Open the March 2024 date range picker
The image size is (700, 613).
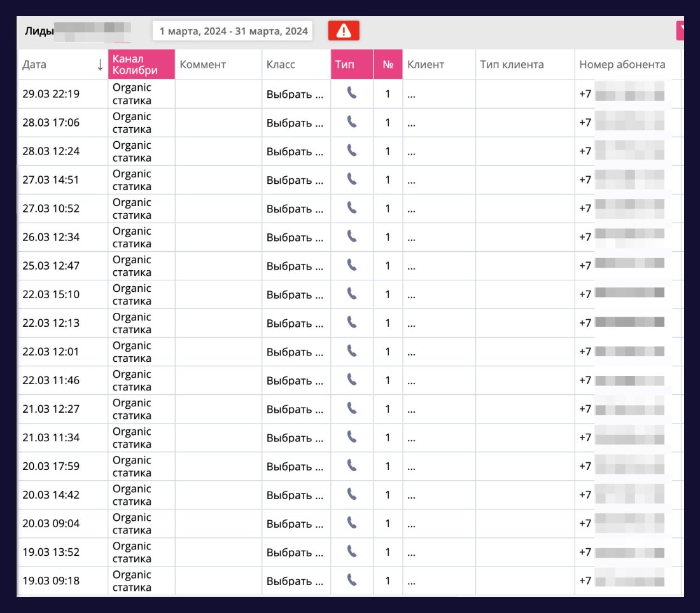click(232, 31)
